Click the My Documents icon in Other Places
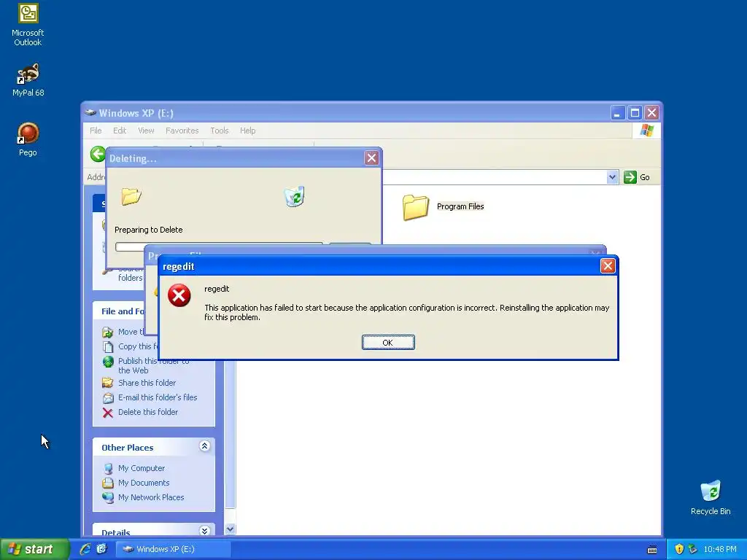This screenshot has width=747, height=560. 108,483
